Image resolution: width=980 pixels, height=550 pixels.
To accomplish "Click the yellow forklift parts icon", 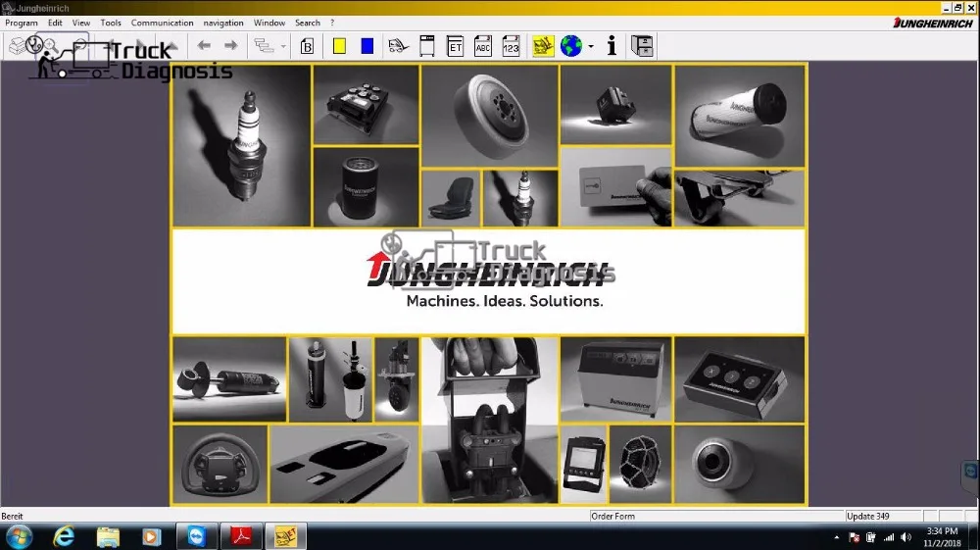I will point(543,46).
